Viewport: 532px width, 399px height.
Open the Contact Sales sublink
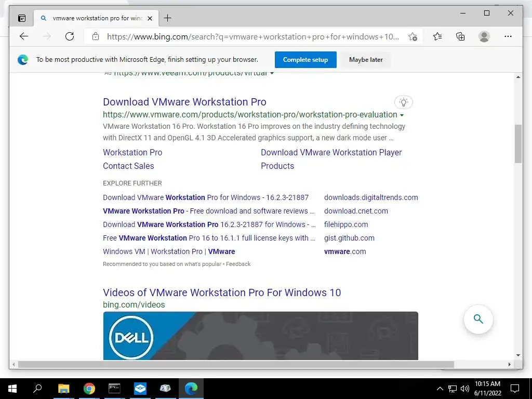128,166
